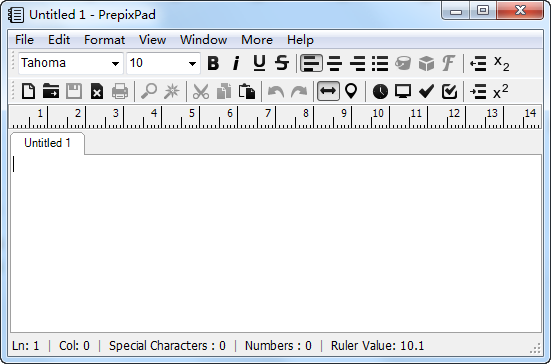Center align the text
This screenshot has width=551, height=364.
coord(334,63)
